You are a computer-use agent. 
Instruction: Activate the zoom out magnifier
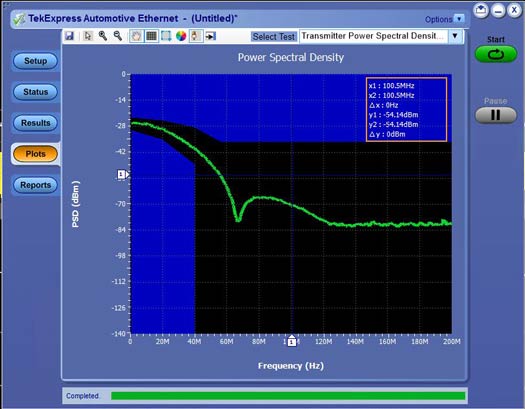pos(118,36)
